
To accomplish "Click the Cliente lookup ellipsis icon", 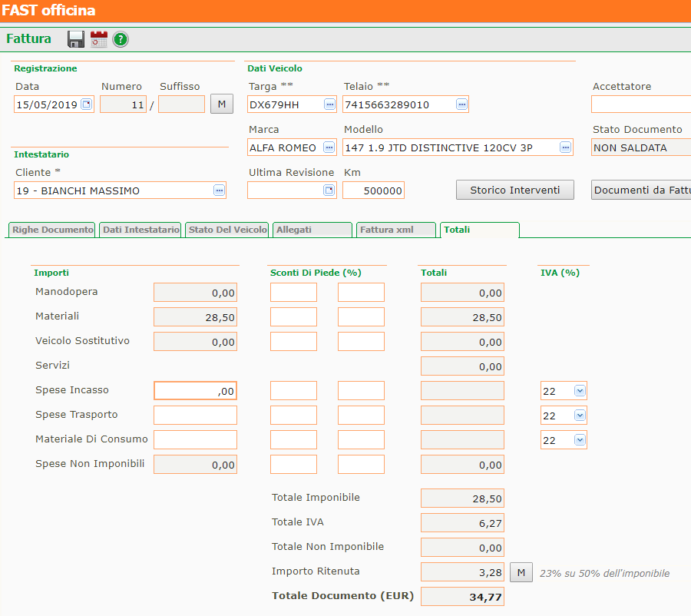I will pyautogui.click(x=219, y=190).
